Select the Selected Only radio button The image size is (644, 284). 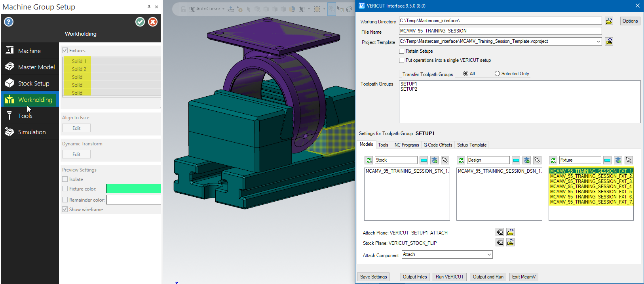click(497, 74)
